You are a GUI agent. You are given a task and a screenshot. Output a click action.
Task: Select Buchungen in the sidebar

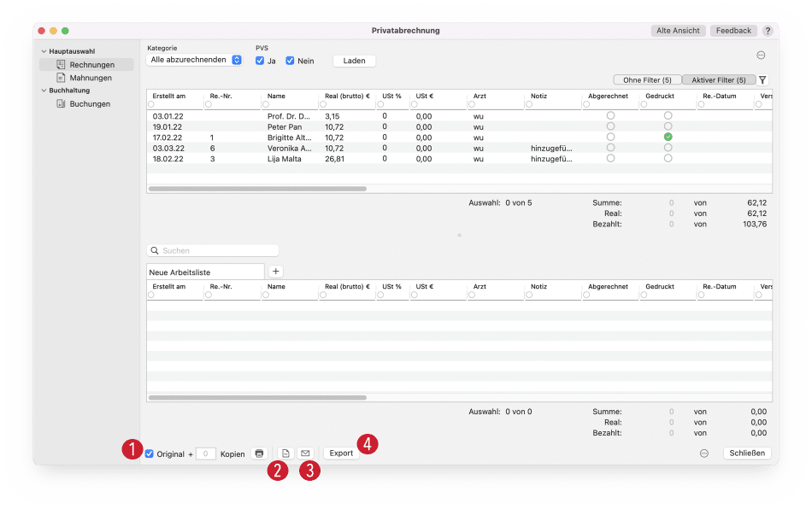(86, 104)
